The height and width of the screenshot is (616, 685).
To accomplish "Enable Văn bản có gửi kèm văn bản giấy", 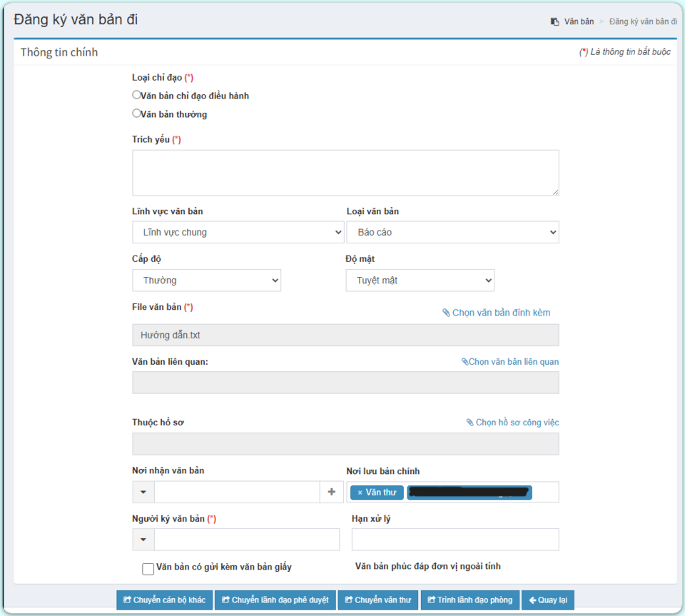I will coord(148,569).
